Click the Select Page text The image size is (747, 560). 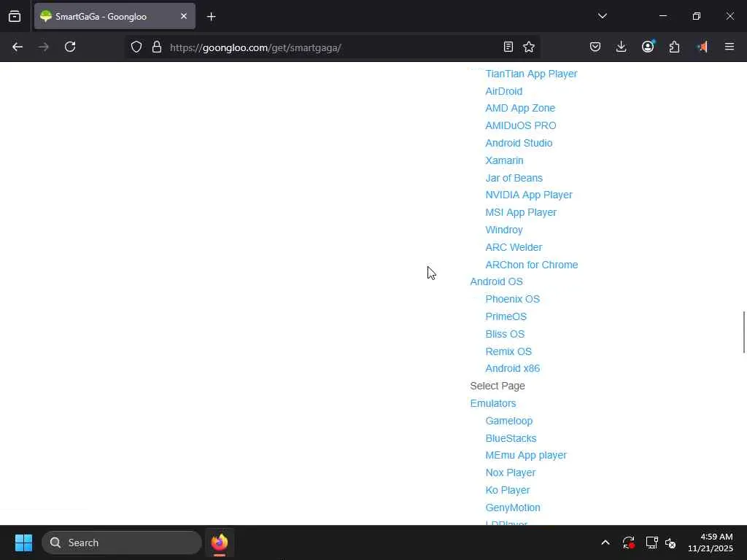498,386
